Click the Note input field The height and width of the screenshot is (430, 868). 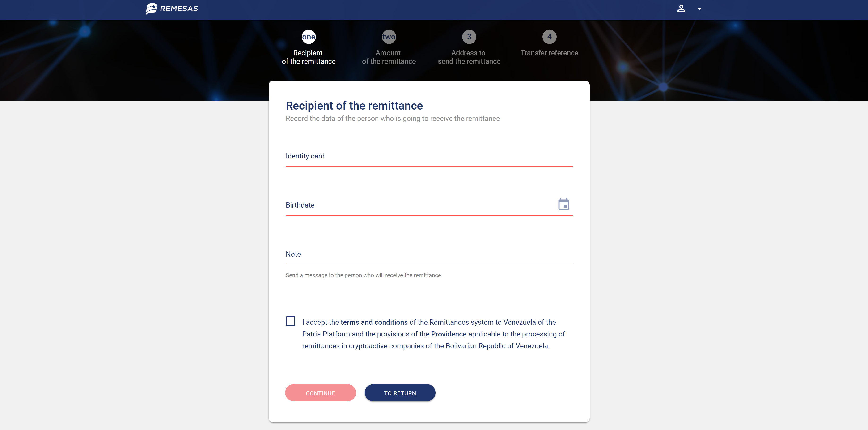tap(429, 254)
